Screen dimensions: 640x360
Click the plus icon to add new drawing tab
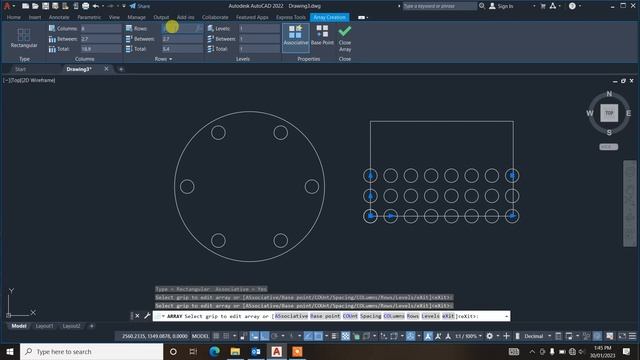[121, 69]
